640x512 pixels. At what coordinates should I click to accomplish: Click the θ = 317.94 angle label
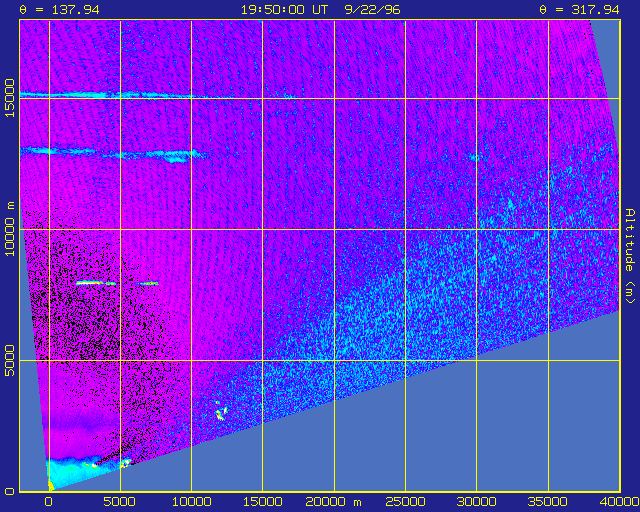coord(579,9)
